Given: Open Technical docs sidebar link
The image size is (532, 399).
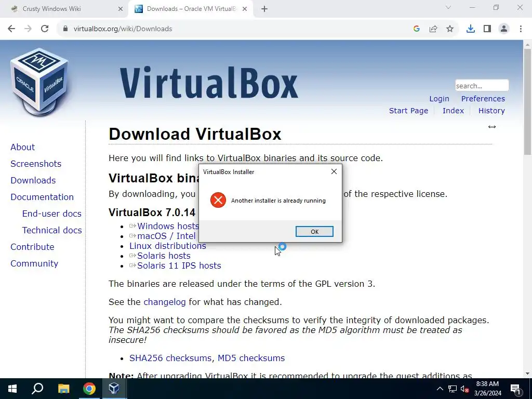Looking at the screenshot, I should (52, 230).
